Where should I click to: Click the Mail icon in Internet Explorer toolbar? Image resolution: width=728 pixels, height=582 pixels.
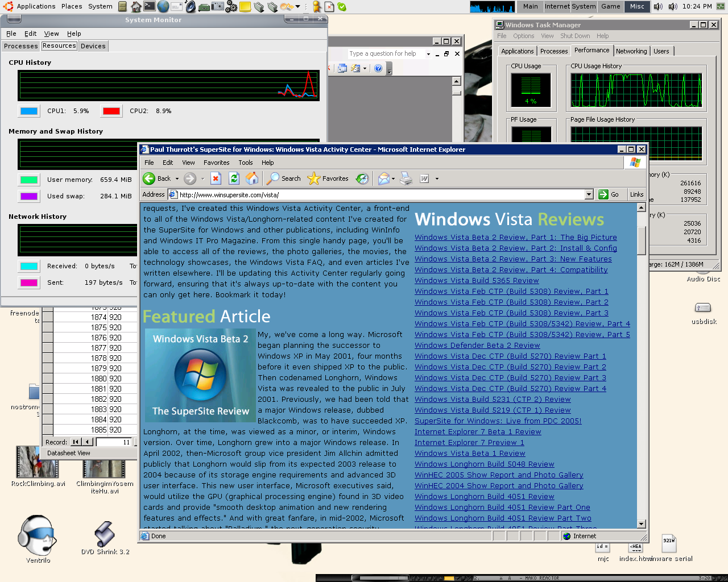[384, 178]
